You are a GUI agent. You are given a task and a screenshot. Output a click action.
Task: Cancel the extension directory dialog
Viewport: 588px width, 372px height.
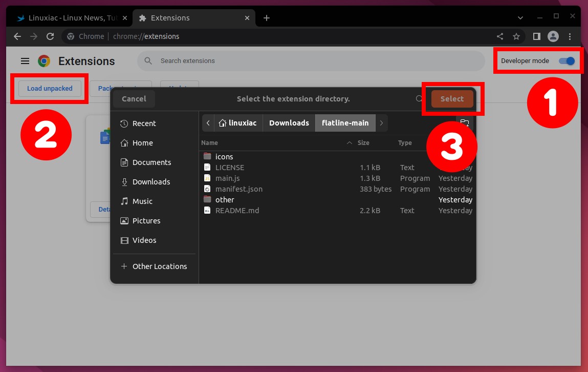pos(134,99)
